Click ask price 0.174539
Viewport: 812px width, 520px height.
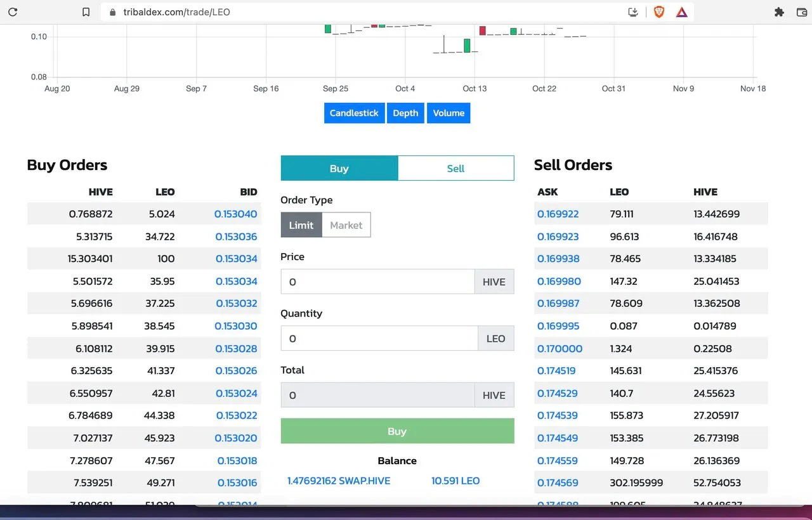[x=558, y=415]
